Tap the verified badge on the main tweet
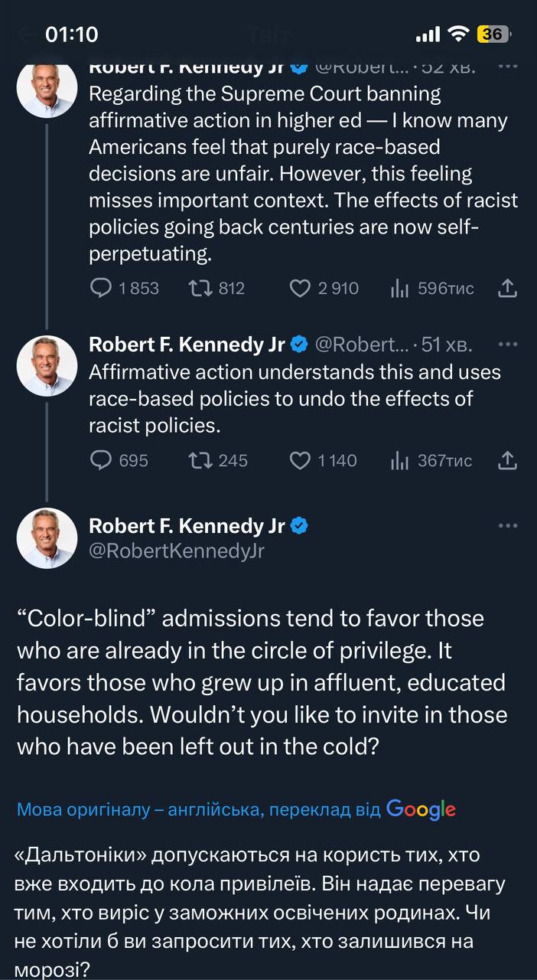537x980 pixels. click(x=299, y=526)
